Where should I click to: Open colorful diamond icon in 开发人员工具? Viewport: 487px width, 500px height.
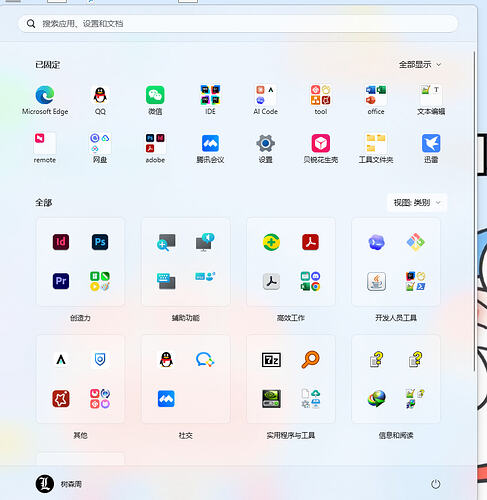pyautogui.click(x=415, y=242)
